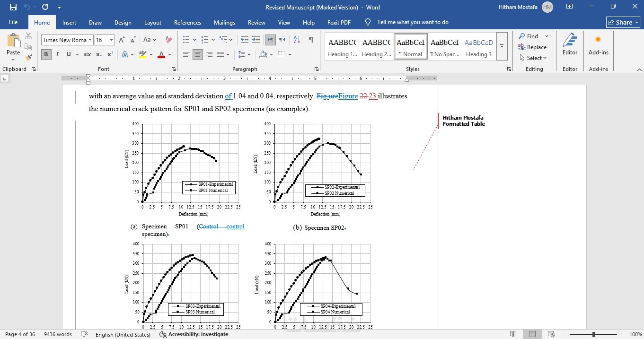Apply yellow text highlight color

(143, 55)
